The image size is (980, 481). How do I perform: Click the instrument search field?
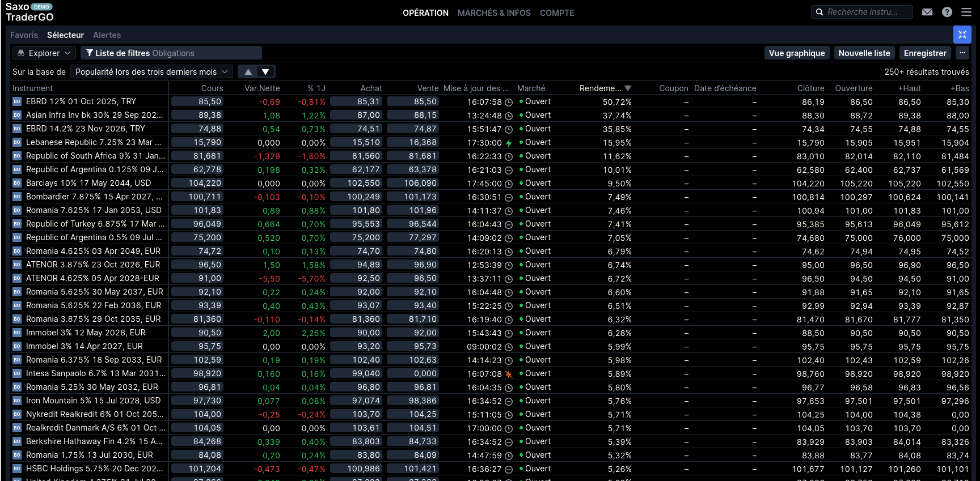pyautogui.click(x=862, y=12)
